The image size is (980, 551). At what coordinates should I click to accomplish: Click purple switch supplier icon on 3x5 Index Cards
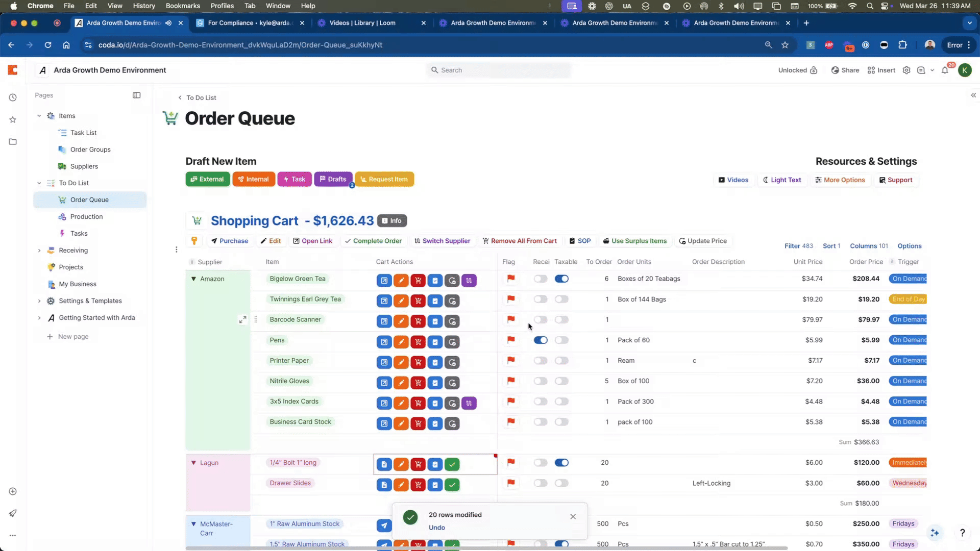click(469, 403)
